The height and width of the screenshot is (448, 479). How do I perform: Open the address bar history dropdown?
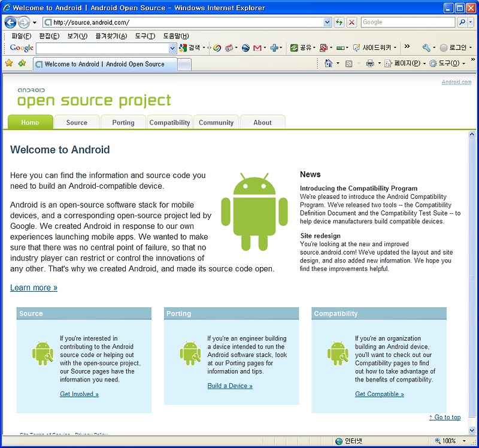point(326,22)
